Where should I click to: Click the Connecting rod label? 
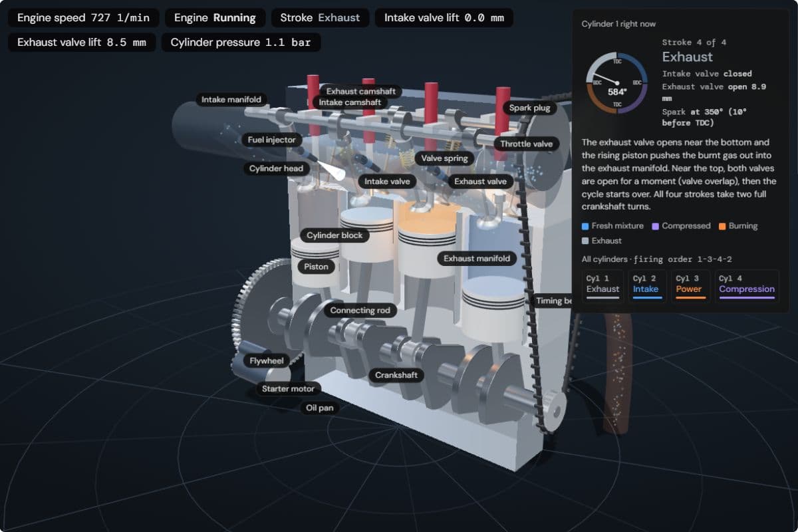coord(360,310)
